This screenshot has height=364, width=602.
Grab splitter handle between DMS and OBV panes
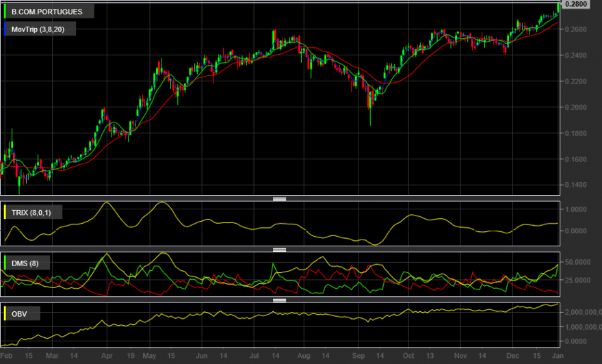pyautogui.click(x=280, y=300)
